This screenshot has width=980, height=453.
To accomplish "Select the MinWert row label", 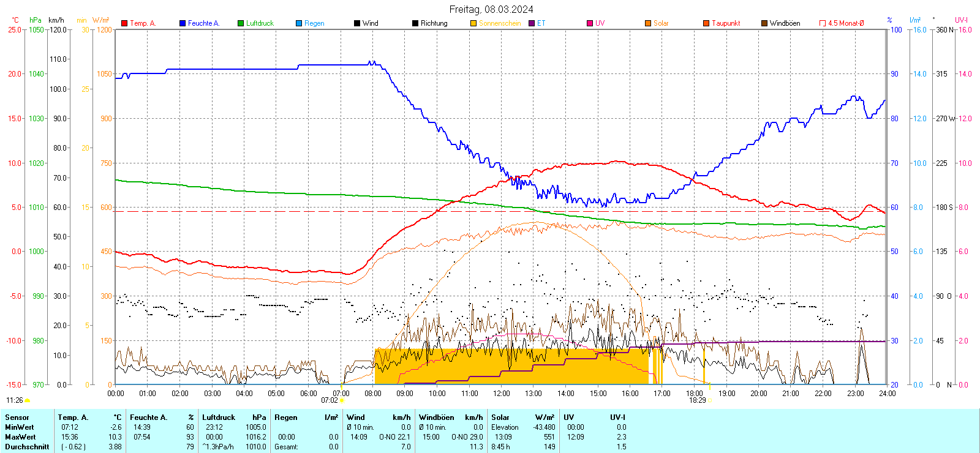I will [x=20, y=427].
